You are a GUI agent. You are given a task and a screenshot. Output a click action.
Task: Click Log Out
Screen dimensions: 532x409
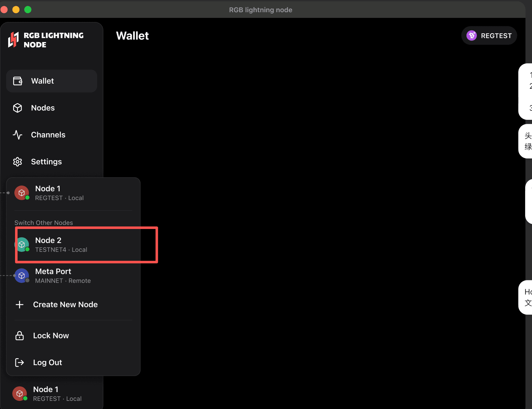tap(73, 363)
